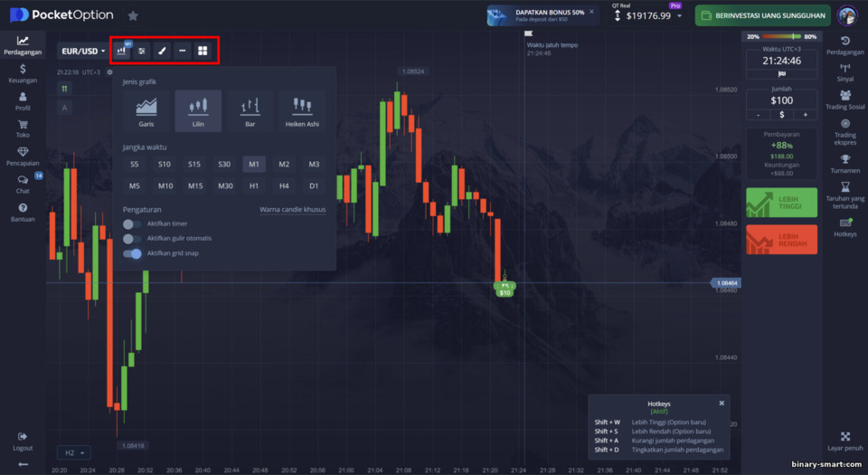Open Trading Sosial panel

click(x=845, y=100)
